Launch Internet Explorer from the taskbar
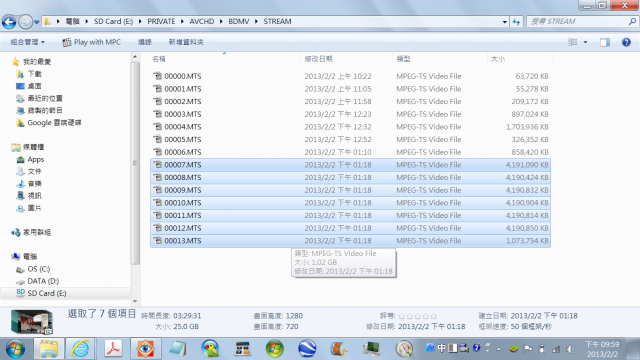The image size is (640, 360). [80, 349]
